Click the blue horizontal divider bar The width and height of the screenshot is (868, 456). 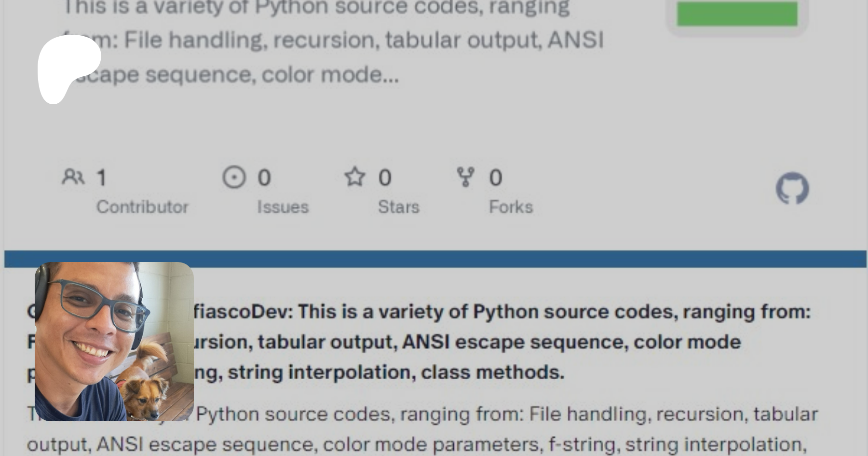tap(434, 259)
